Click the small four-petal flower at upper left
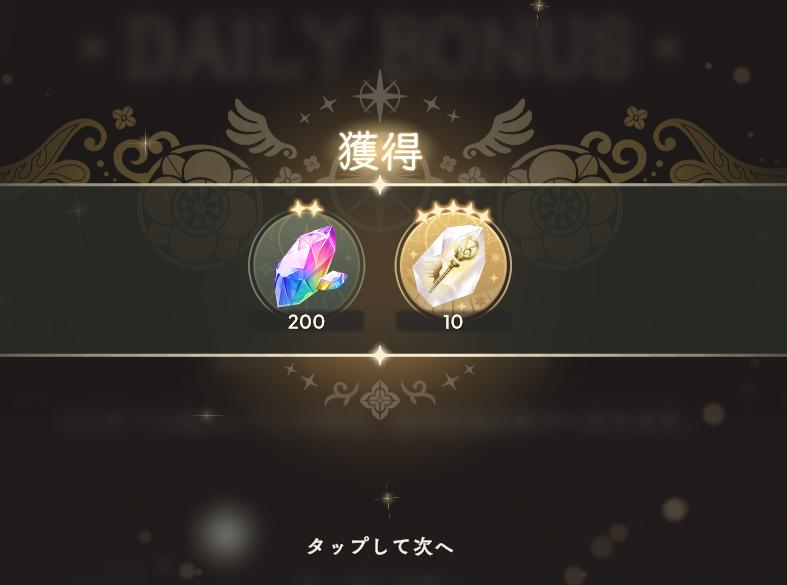 pyautogui.click(x=123, y=117)
